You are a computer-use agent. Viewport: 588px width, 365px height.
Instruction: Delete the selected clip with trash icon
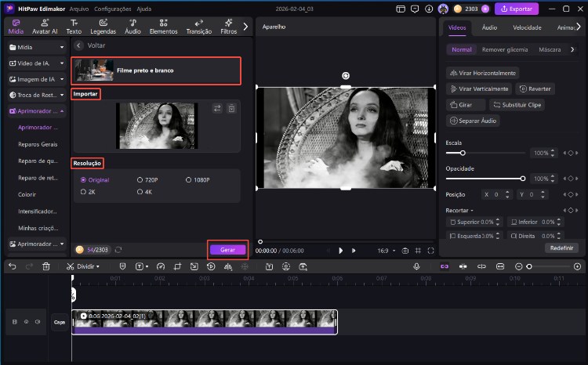[46, 266]
